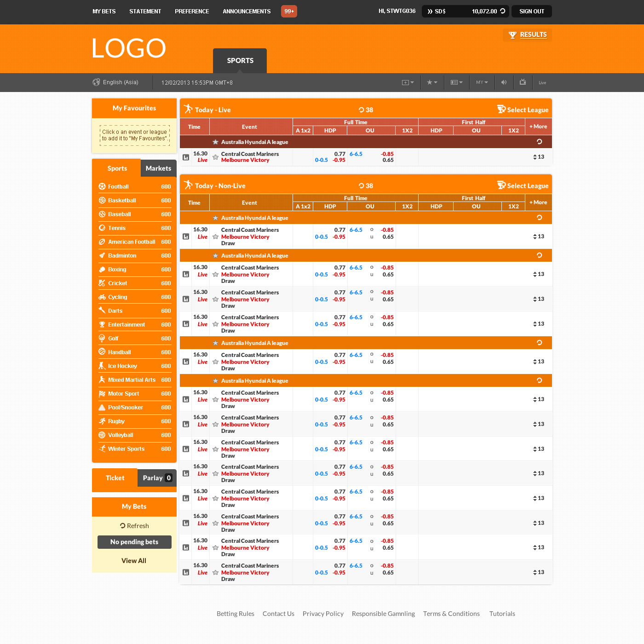Click the TV icon in the toolbar
The height and width of the screenshot is (644, 644).
523,82
